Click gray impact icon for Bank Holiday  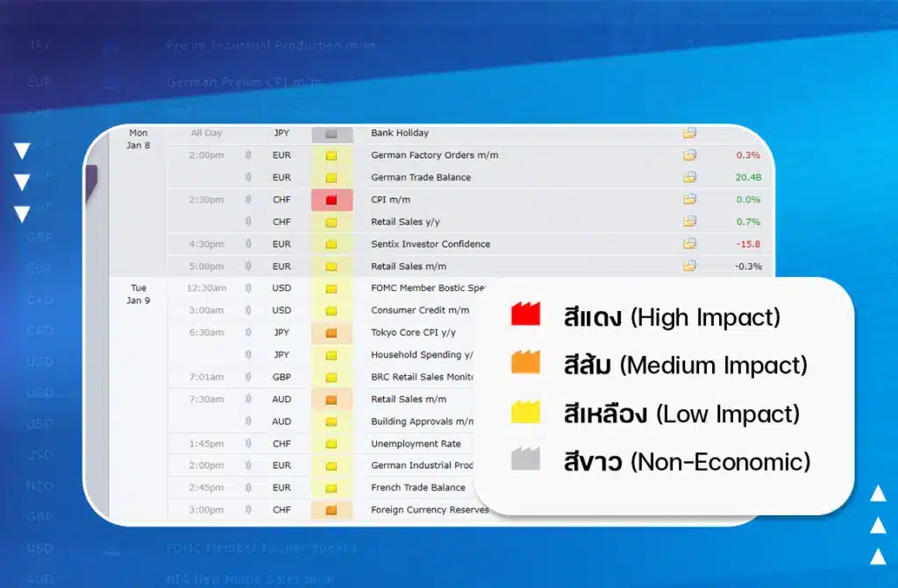pyautogui.click(x=331, y=135)
